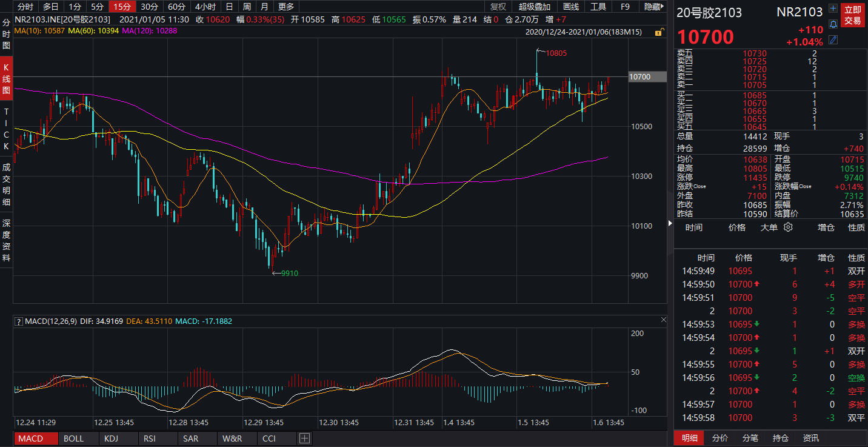Viewport: 868px width, 447px height.
Task: Switch to daily 日 chart
Action: tap(229, 7)
